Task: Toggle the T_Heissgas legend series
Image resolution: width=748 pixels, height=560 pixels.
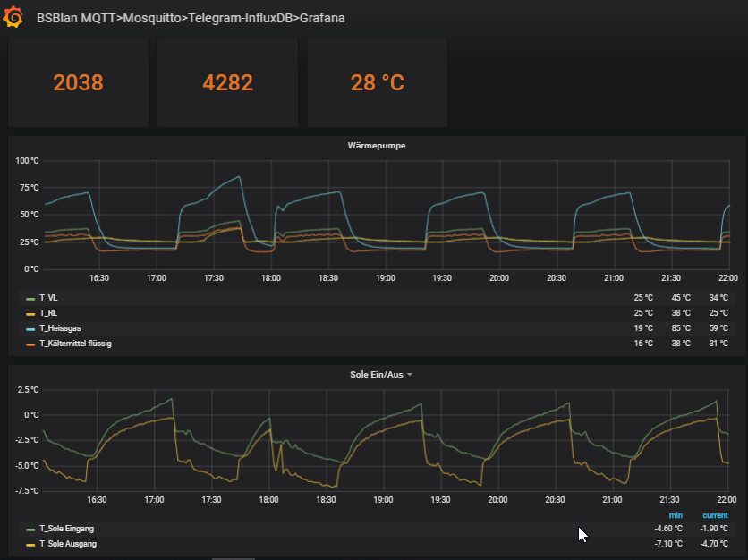Action: 60,328
